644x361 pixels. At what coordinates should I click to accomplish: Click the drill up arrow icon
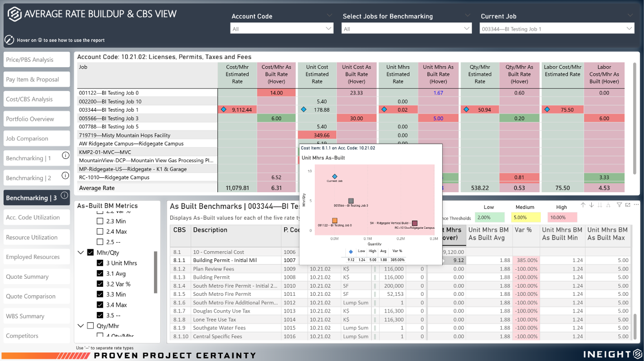click(583, 205)
